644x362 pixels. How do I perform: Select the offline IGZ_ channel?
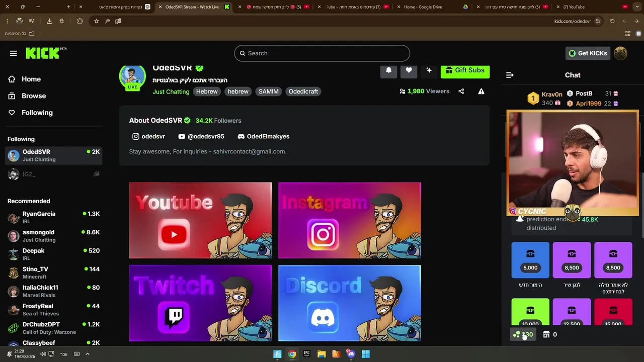(x=54, y=174)
